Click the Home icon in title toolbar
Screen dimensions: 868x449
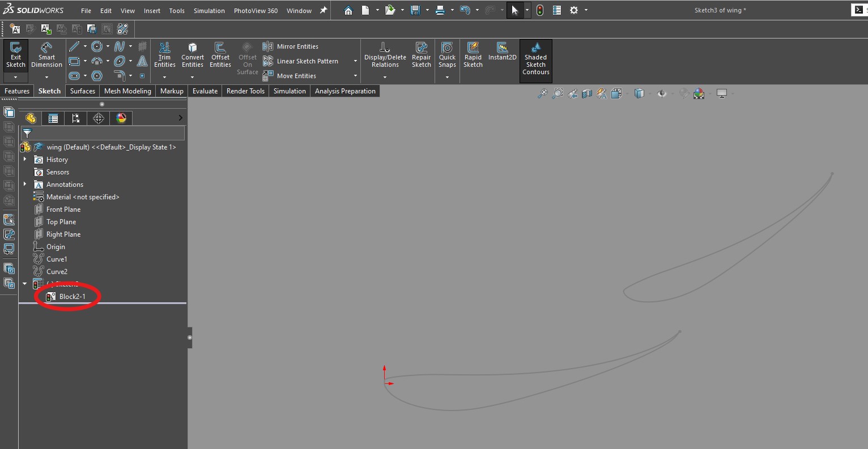[x=348, y=10]
